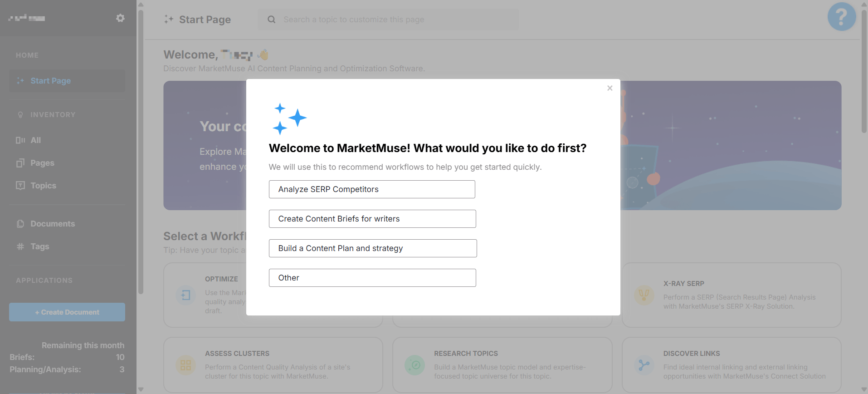The width and height of the screenshot is (868, 394).
Task: Go to Topics in sidebar
Action: click(43, 186)
